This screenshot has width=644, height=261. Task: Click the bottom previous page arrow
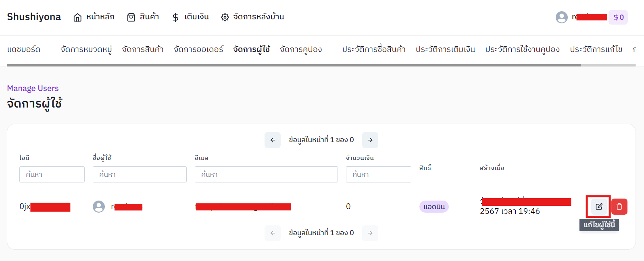point(273,233)
